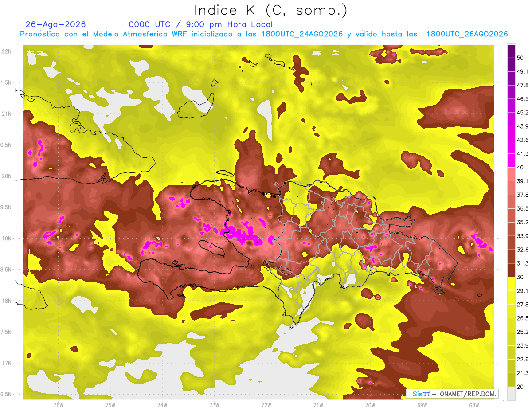The width and height of the screenshot is (532, 411).
Task: Click the "22.6" colorbar label
Action: click(523, 360)
